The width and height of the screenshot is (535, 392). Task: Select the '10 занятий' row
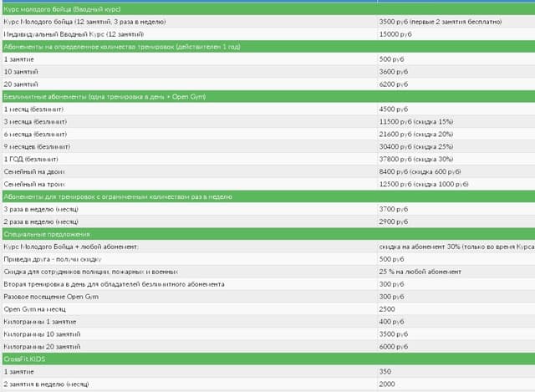coord(268,72)
